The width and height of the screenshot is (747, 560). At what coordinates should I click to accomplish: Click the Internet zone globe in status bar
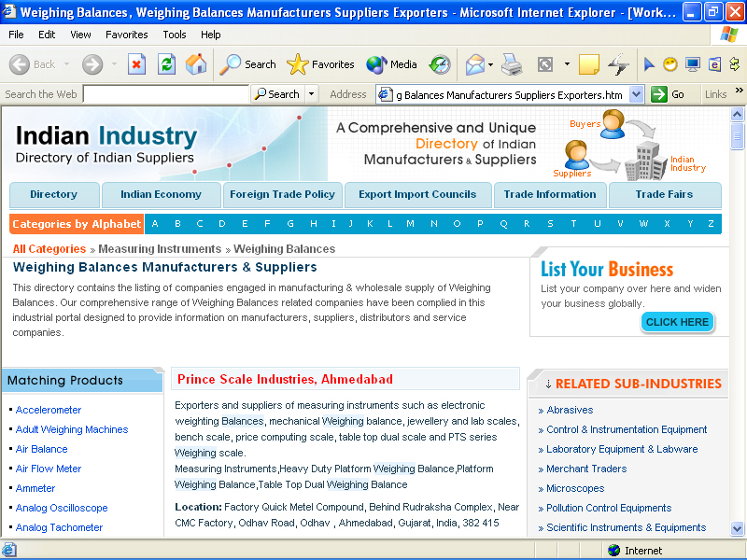click(614, 551)
